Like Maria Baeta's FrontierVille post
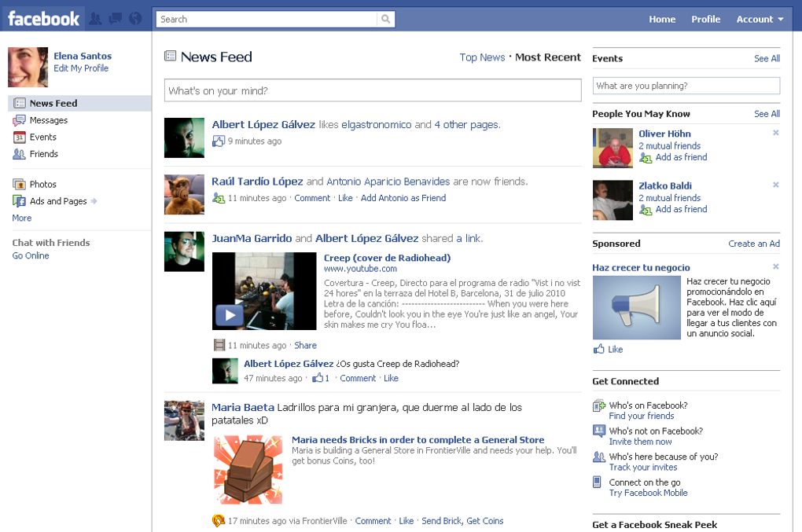 pos(407,521)
